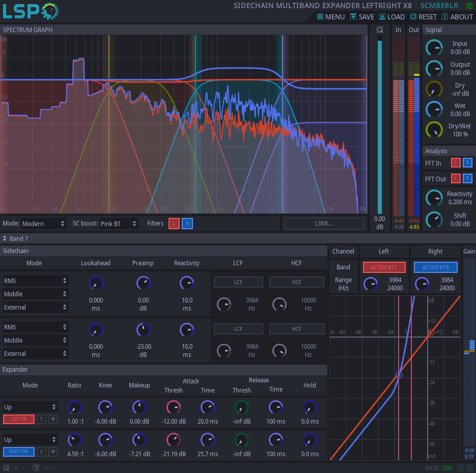The image size is (476, 473).
Task: Mute the right expander with M button
Action: click(x=53, y=452)
